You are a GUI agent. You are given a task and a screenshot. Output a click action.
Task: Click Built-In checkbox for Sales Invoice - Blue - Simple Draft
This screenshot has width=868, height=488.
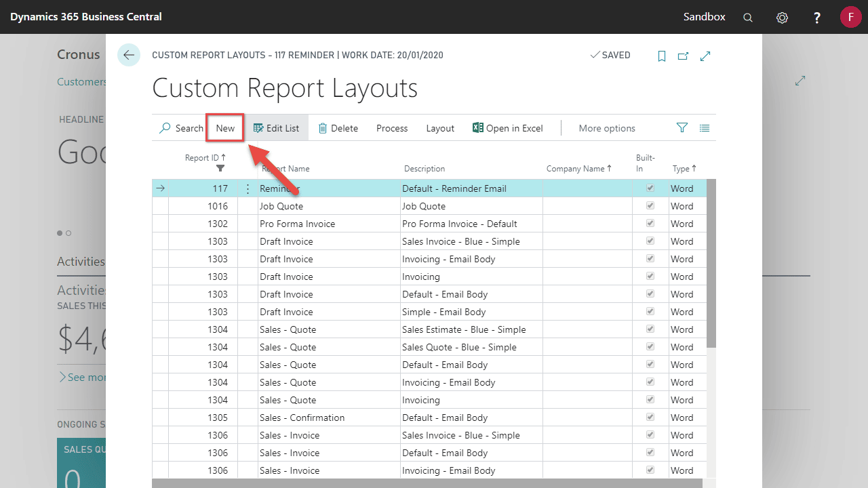tap(650, 241)
